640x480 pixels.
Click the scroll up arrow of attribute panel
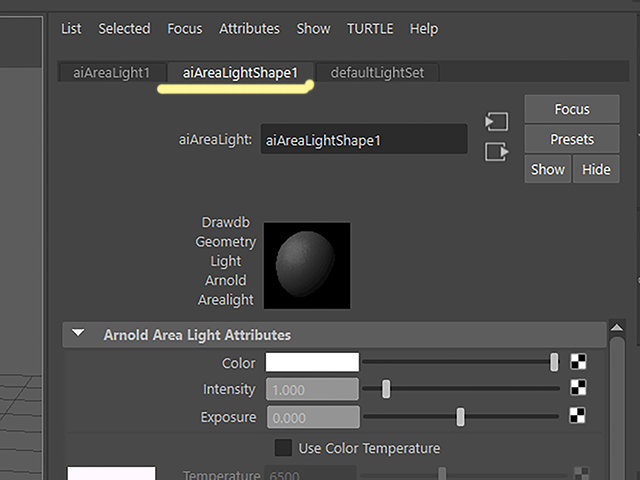(617, 327)
